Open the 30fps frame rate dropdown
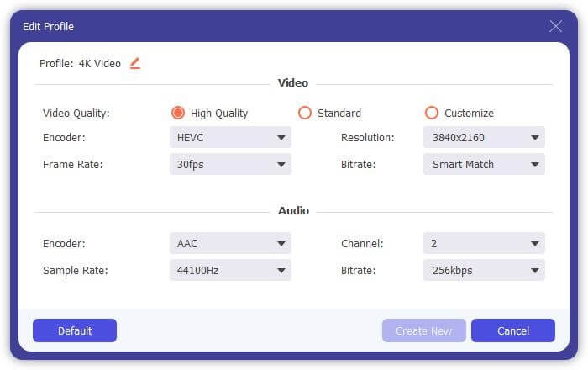The image size is (588, 370). (230, 164)
